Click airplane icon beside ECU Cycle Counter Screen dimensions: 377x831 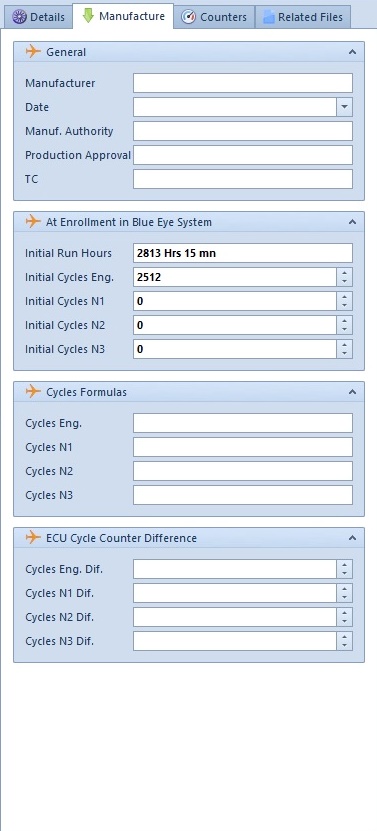point(33,538)
